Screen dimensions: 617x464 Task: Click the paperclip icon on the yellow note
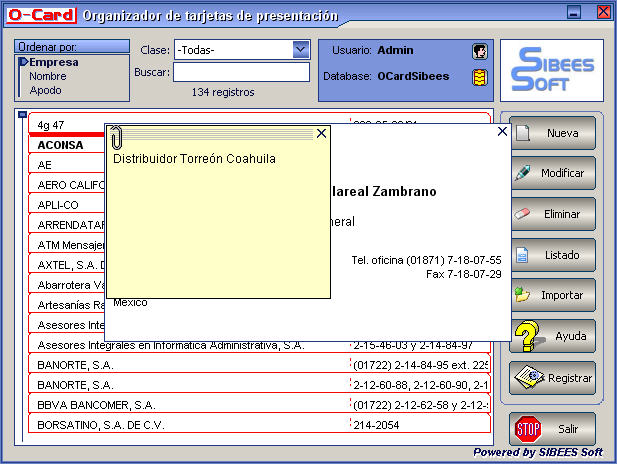tap(116, 137)
